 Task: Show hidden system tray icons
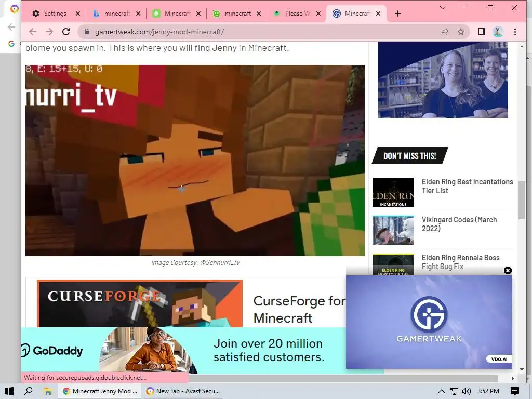click(x=442, y=391)
